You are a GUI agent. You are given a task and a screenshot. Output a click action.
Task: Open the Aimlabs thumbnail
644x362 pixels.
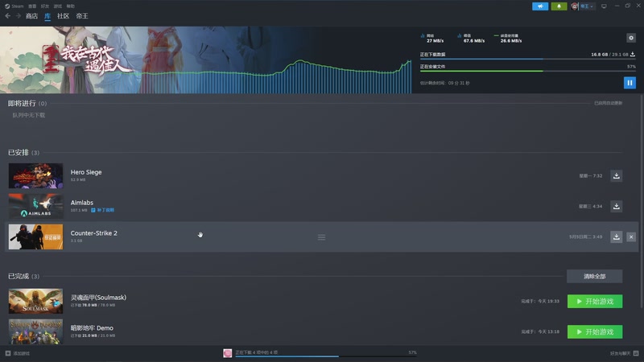[35, 206]
